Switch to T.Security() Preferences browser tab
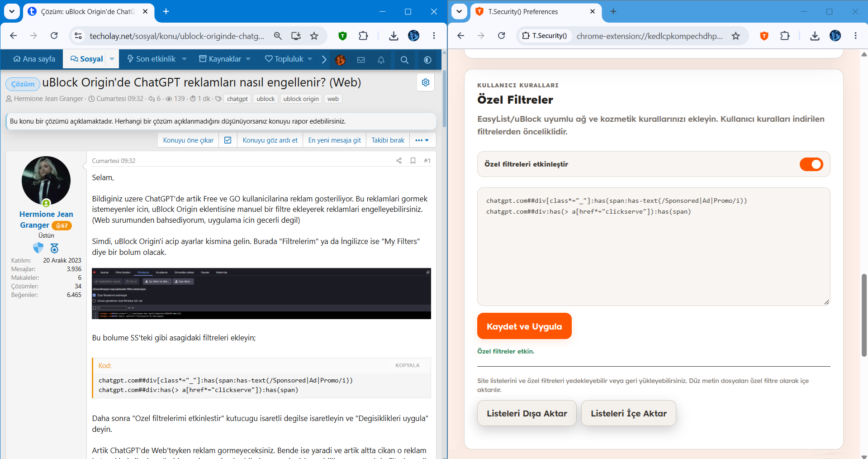The width and height of the screenshot is (868, 459). click(x=536, y=12)
